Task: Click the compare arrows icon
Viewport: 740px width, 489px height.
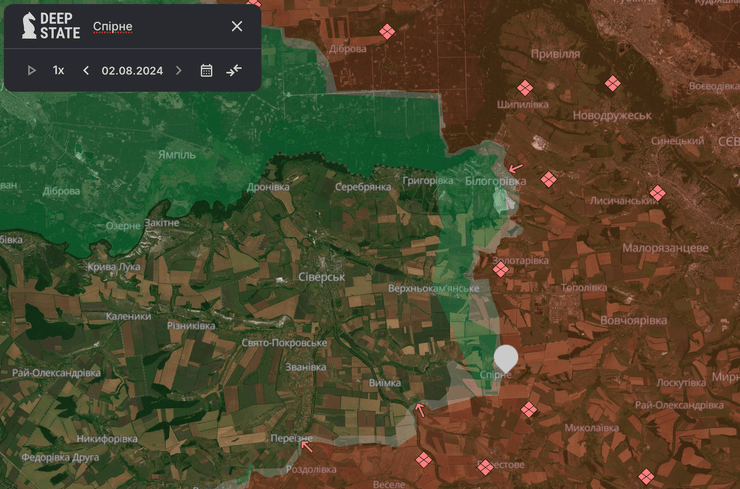Action: pyautogui.click(x=234, y=70)
